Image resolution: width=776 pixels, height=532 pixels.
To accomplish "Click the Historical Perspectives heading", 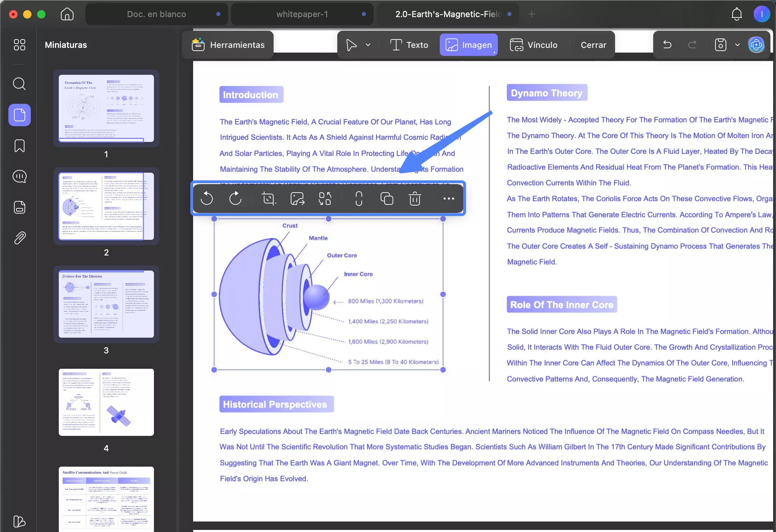I will click(x=276, y=404).
